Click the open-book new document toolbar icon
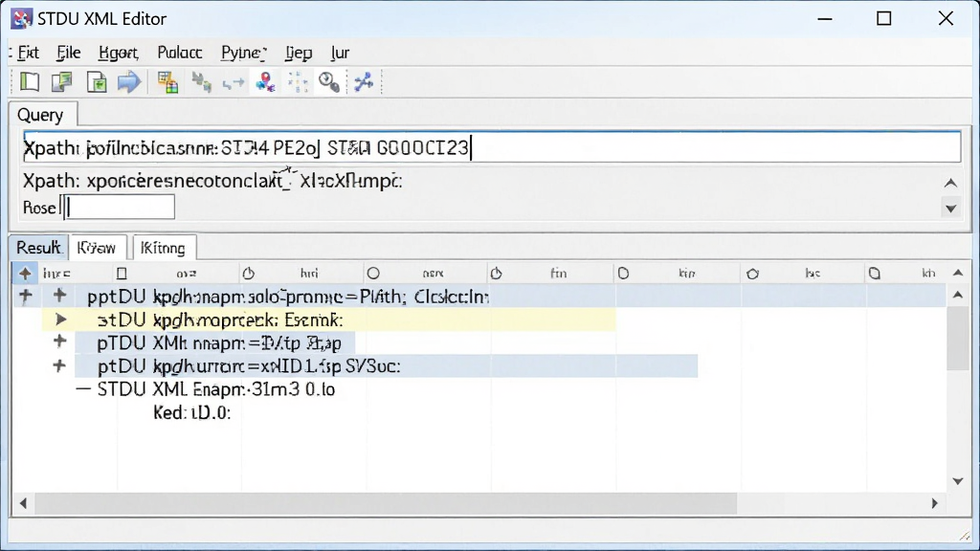The height and width of the screenshot is (551, 980). point(30,82)
